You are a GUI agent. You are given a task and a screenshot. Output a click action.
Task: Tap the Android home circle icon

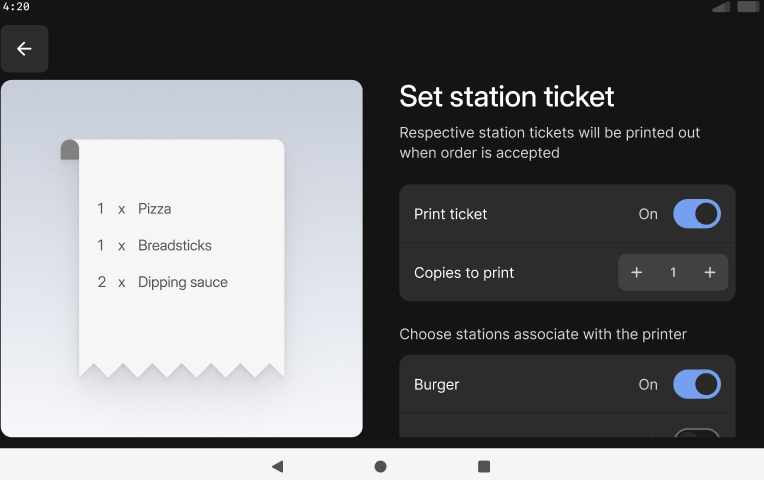coord(381,466)
